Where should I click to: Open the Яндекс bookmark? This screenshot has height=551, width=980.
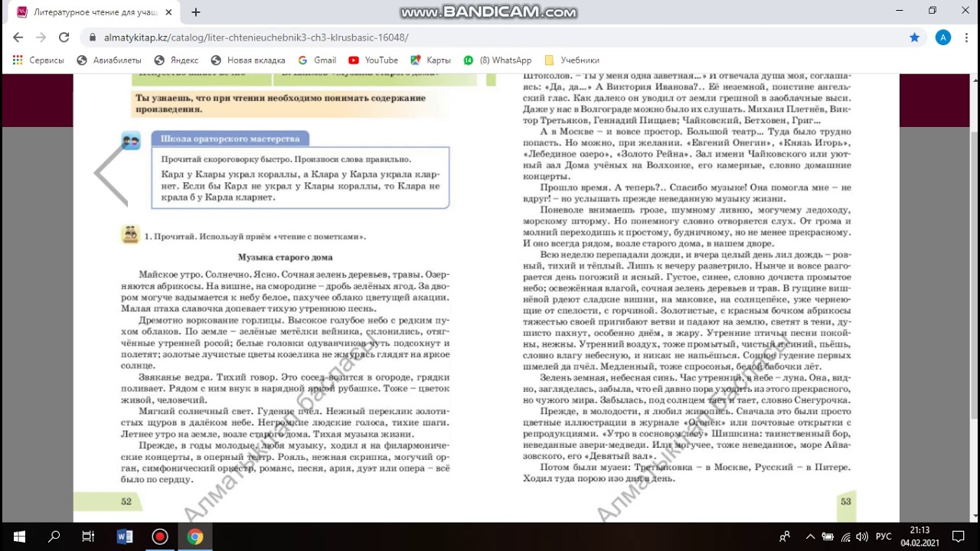click(x=176, y=60)
